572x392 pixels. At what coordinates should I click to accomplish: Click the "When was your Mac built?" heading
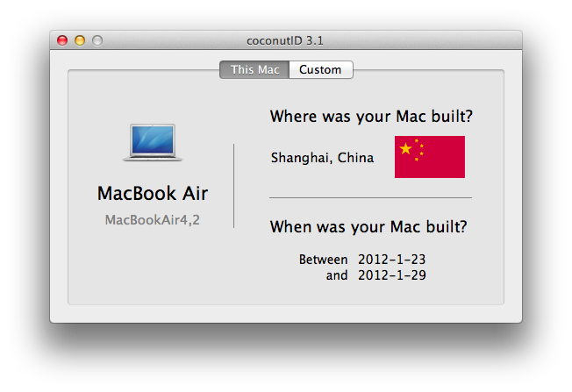point(368,227)
